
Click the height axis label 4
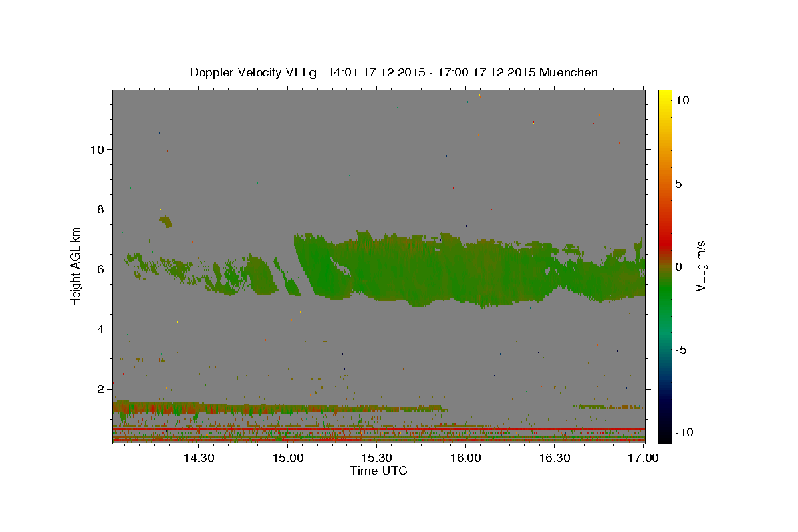click(101, 329)
